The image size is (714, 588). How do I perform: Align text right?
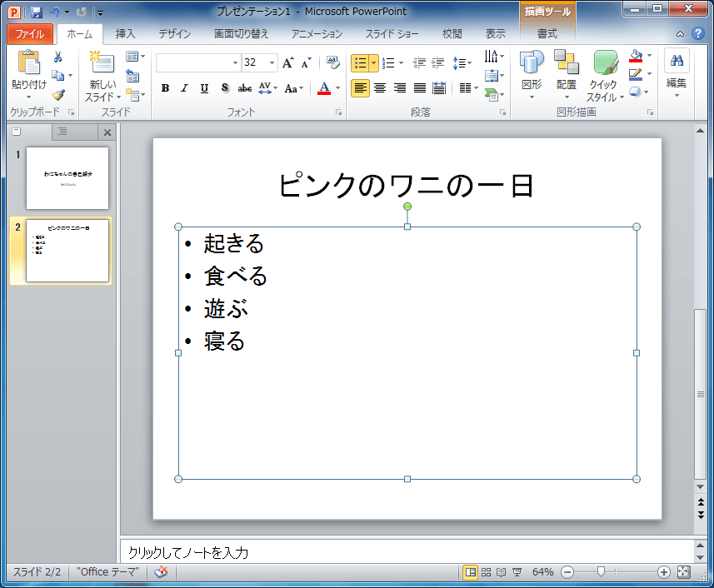click(x=400, y=87)
